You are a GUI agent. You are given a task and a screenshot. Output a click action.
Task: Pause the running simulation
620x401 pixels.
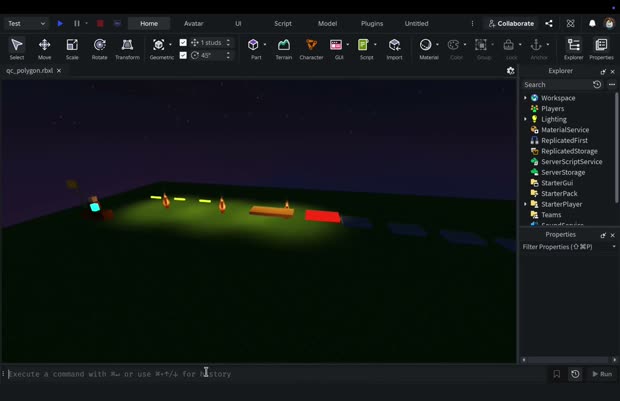[x=77, y=23]
